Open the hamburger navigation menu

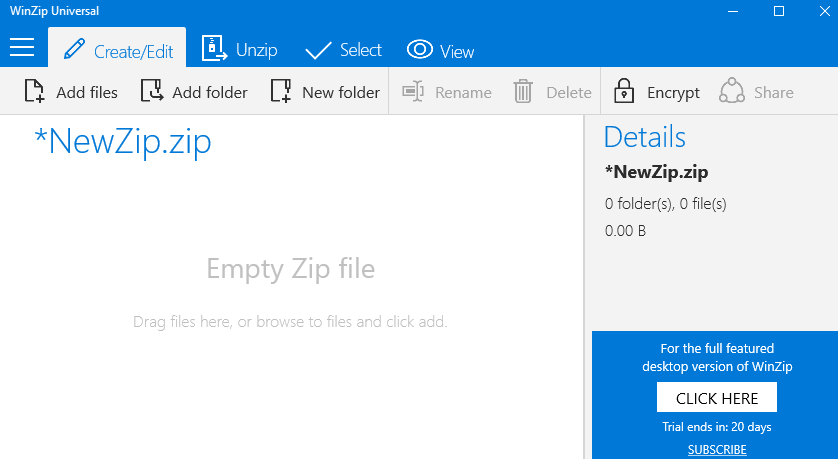tap(22, 48)
